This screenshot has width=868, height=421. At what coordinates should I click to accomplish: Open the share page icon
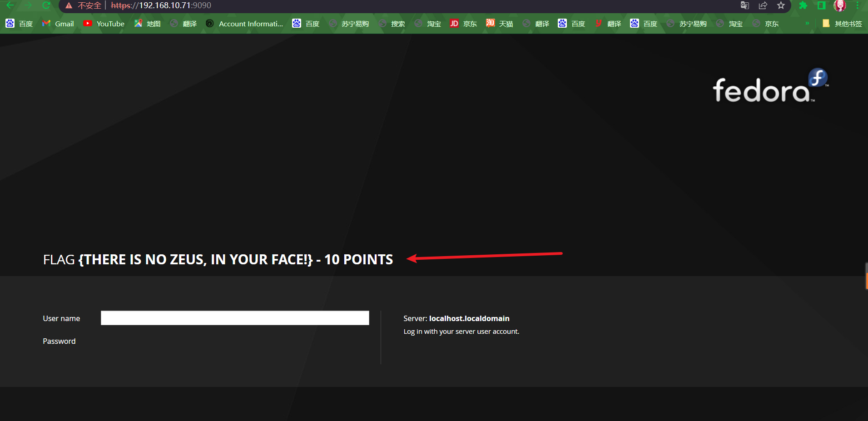coord(763,5)
